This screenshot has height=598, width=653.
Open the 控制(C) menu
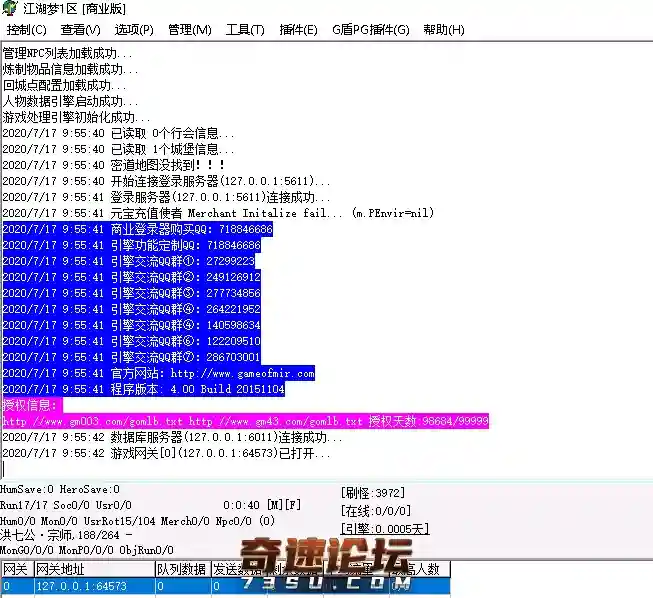(x=26, y=30)
